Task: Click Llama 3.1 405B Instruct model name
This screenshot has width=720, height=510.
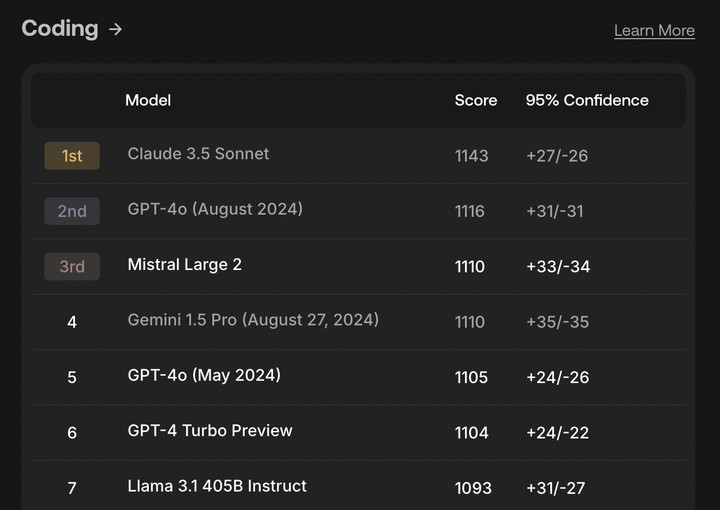Action: (x=217, y=486)
